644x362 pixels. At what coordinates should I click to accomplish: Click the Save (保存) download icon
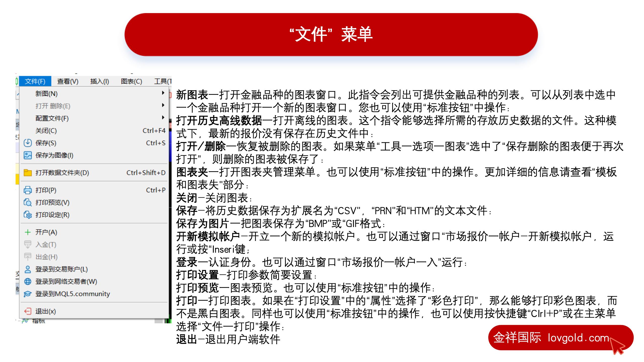(27, 143)
